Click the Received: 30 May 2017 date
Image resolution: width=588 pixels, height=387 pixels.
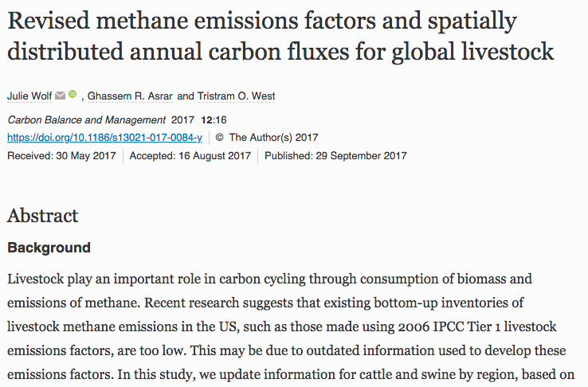[62, 155]
